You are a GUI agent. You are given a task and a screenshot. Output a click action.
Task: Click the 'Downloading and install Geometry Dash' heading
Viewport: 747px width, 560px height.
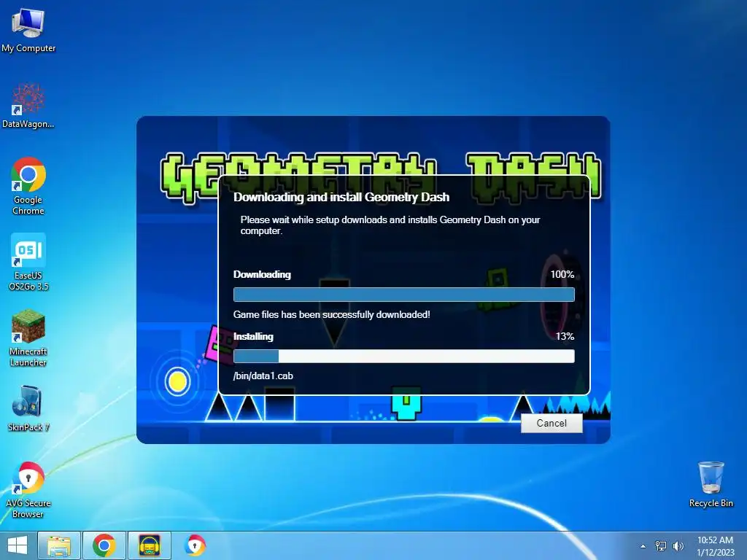coord(341,197)
